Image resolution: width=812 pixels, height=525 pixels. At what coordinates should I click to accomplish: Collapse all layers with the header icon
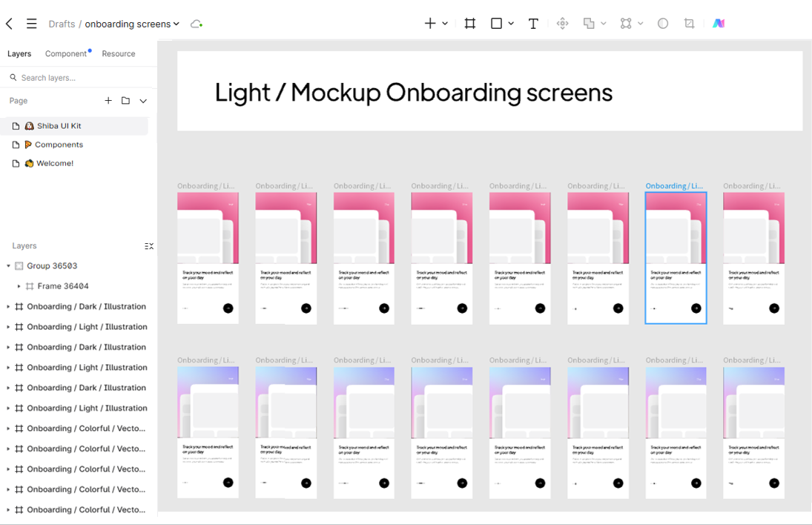(x=149, y=246)
